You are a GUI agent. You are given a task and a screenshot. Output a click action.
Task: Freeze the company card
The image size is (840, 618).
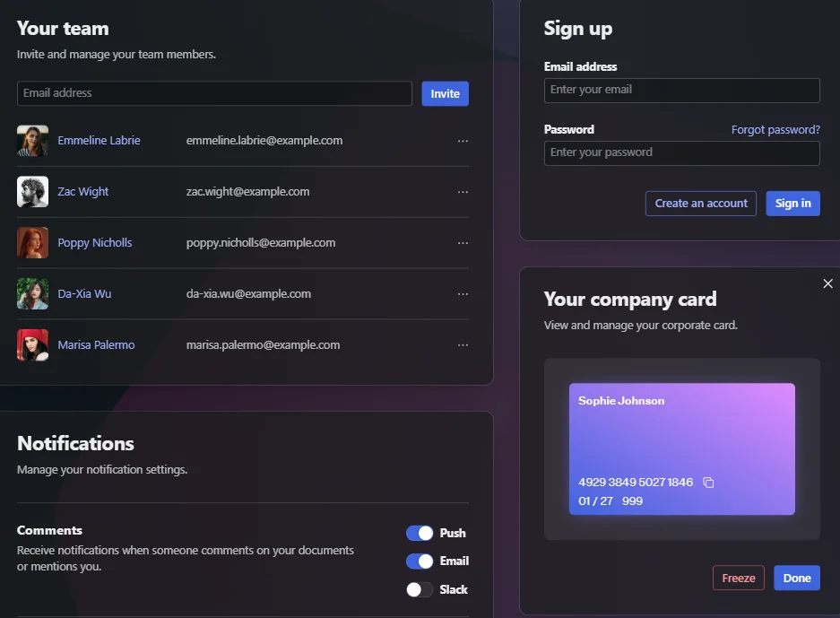[738, 579]
